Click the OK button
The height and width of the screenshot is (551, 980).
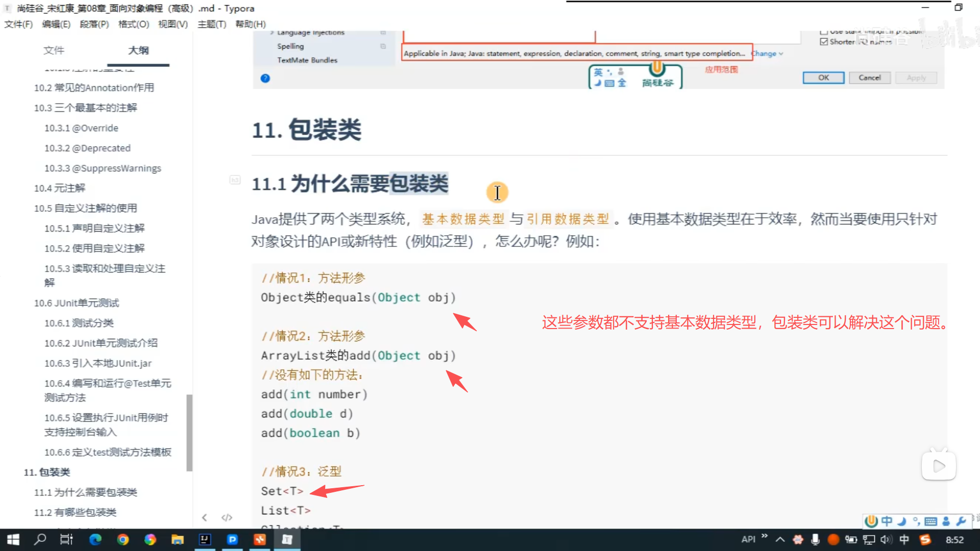823,78
